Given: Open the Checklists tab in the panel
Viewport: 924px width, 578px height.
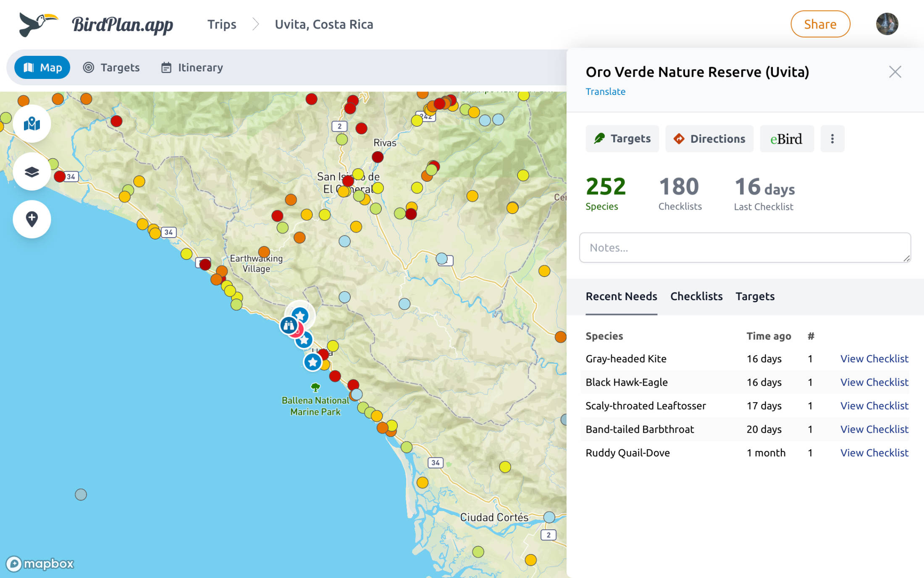Looking at the screenshot, I should (696, 296).
